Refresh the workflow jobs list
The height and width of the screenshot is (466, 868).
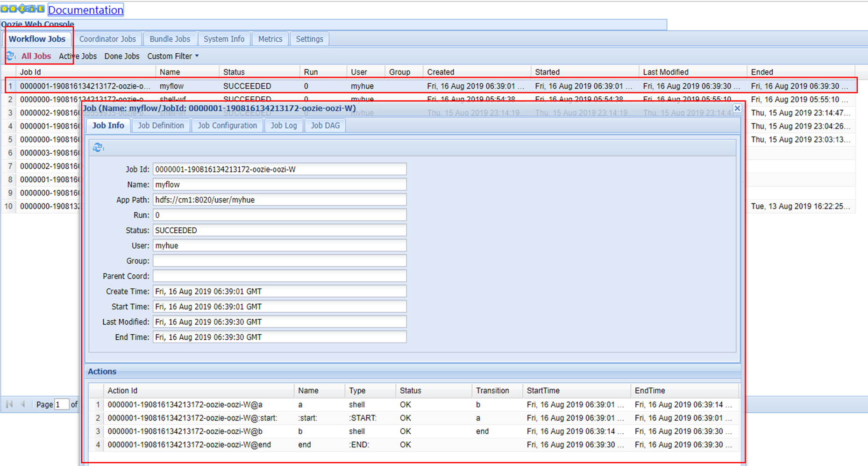11,56
